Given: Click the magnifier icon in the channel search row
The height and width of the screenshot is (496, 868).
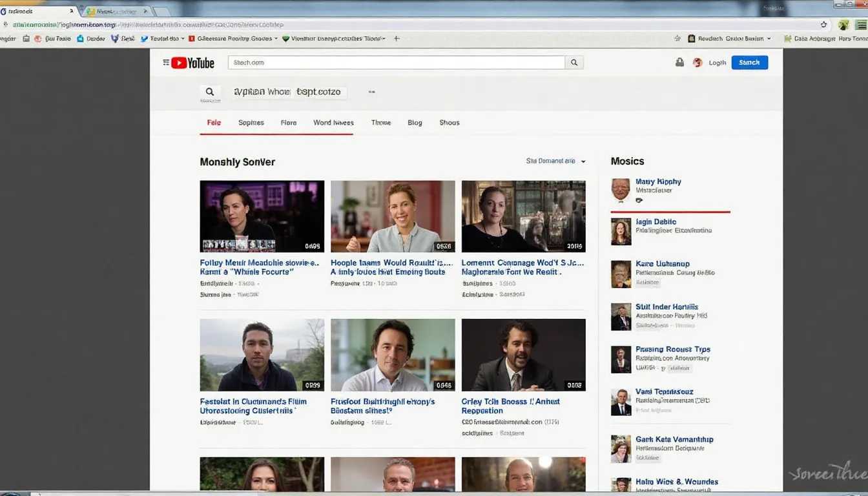Looking at the screenshot, I should pyautogui.click(x=210, y=92).
